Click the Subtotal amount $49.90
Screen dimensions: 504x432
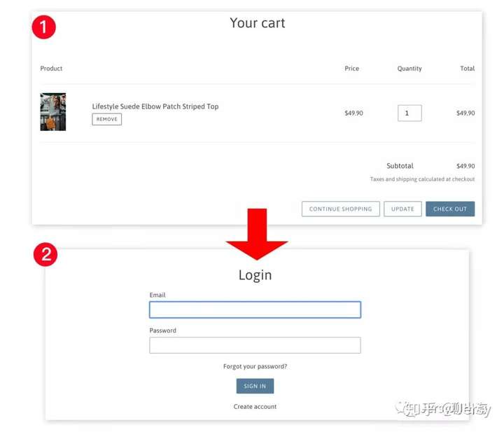(465, 166)
